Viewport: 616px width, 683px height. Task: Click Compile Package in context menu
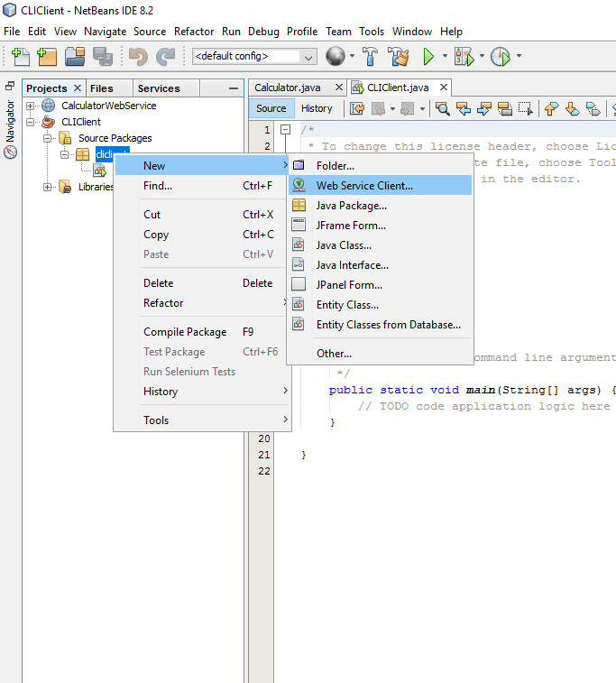[202, 332]
